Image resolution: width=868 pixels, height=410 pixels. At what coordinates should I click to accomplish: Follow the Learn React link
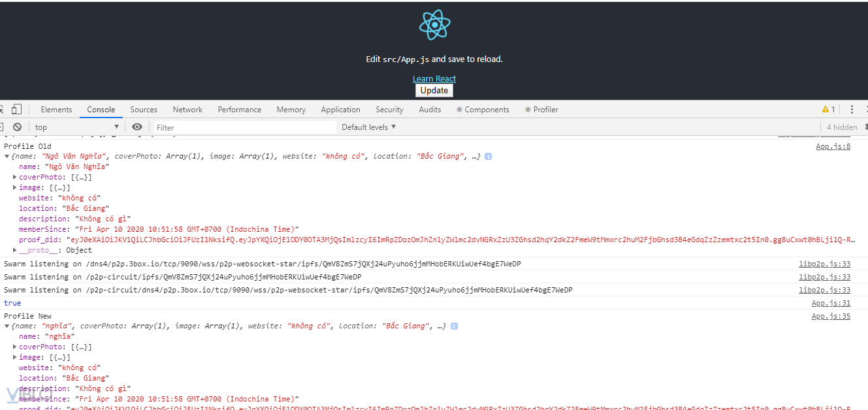pyautogui.click(x=434, y=79)
